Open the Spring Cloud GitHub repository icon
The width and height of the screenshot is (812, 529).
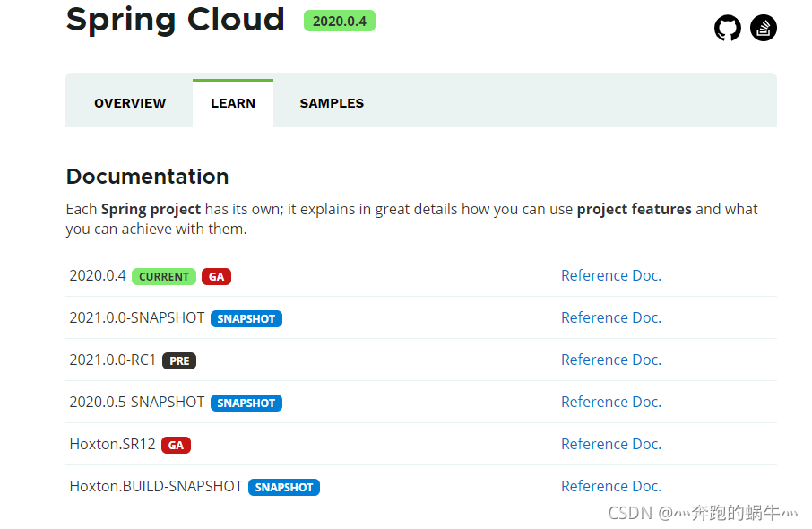[728, 28]
